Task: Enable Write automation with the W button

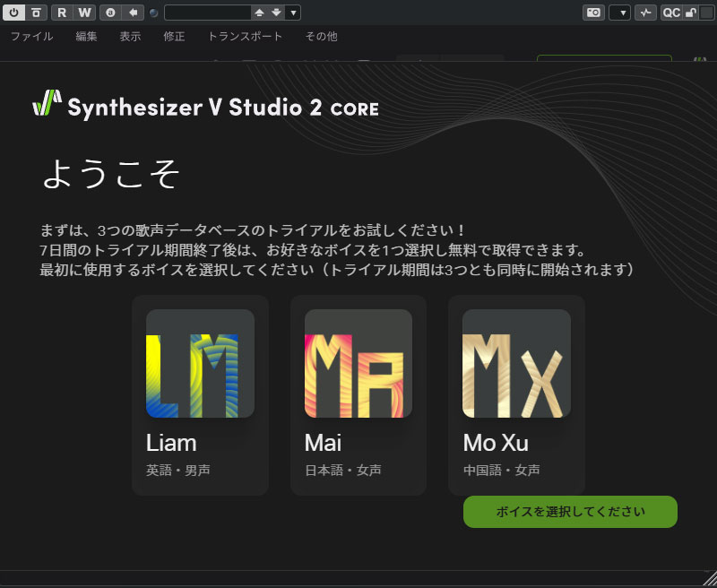Action: pyautogui.click(x=84, y=13)
